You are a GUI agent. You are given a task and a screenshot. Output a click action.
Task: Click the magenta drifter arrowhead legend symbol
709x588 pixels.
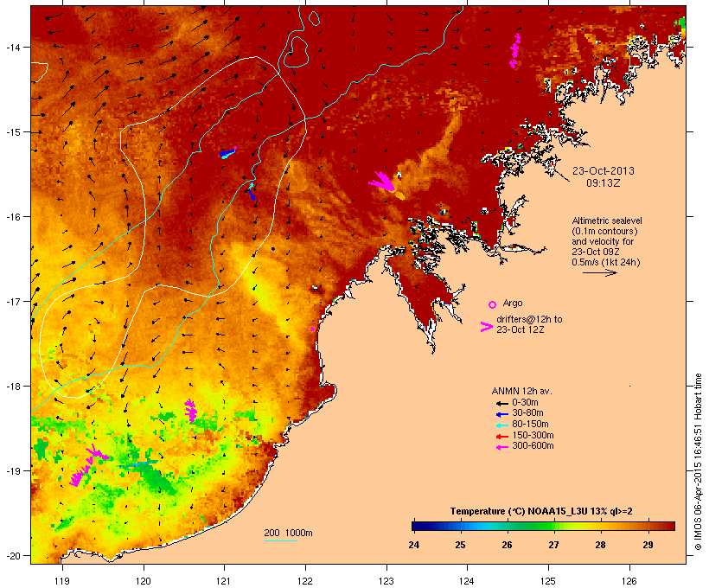tap(487, 327)
